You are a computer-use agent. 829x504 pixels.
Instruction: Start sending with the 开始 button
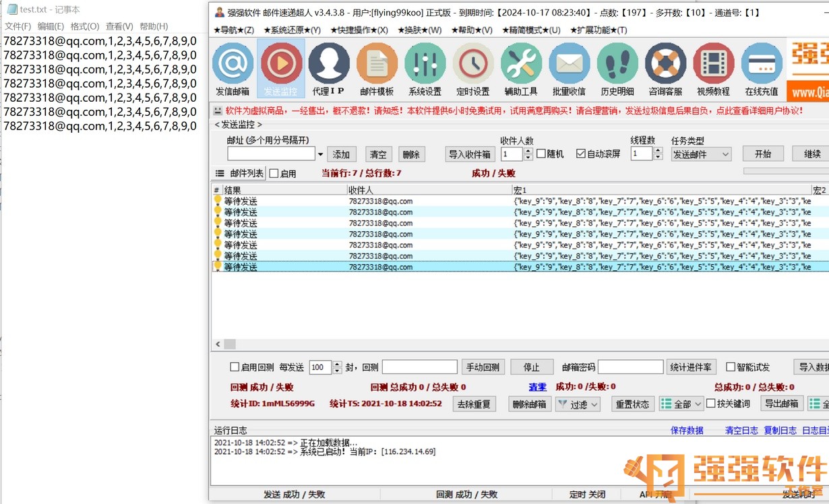coord(763,154)
